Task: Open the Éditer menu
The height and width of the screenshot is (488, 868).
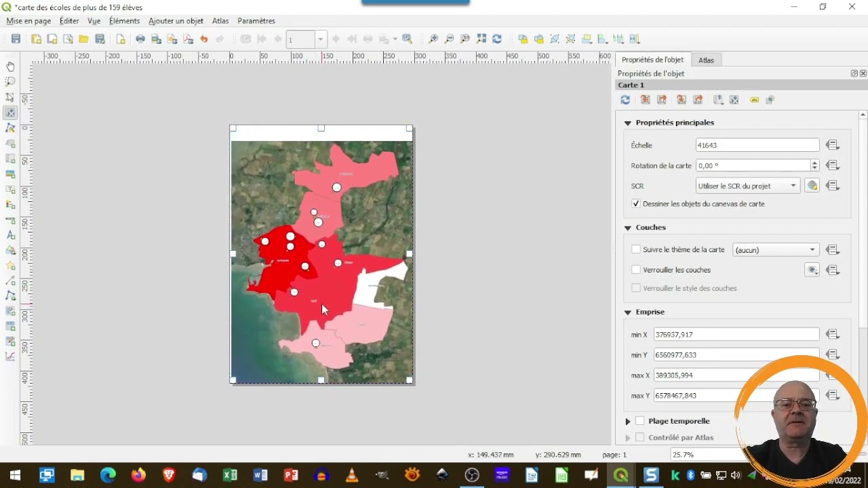Action: pyautogui.click(x=69, y=21)
